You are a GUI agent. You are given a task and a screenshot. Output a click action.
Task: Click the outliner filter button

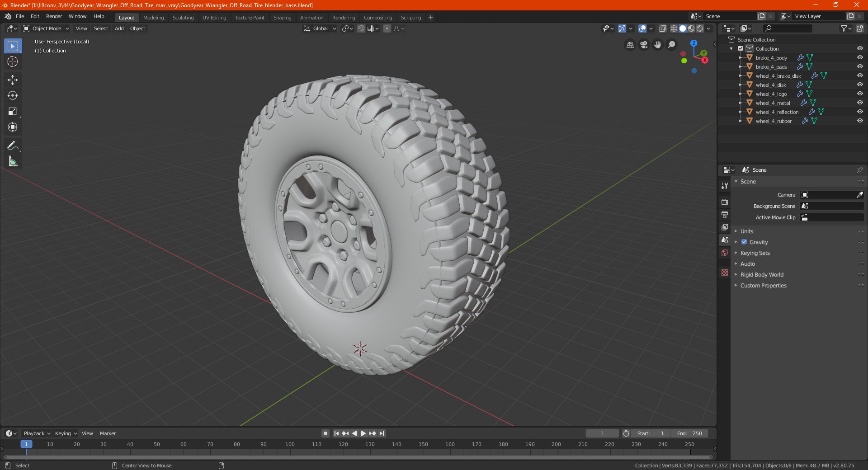(x=846, y=28)
